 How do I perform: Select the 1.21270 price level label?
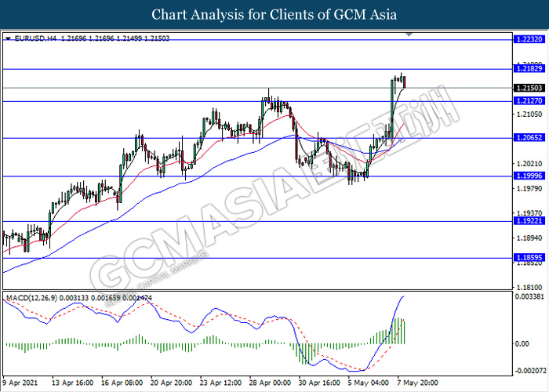tap(529, 101)
